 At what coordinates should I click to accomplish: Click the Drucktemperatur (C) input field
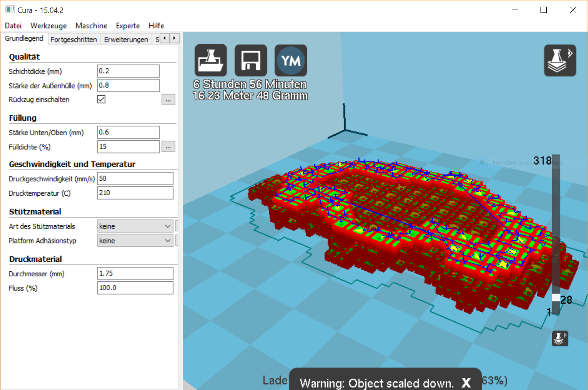[135, 193]
